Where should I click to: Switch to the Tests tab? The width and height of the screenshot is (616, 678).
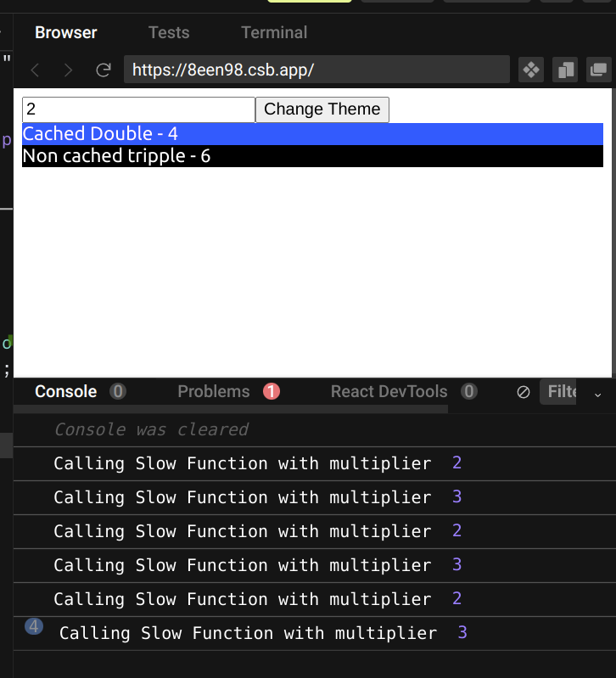pos(169,33)
